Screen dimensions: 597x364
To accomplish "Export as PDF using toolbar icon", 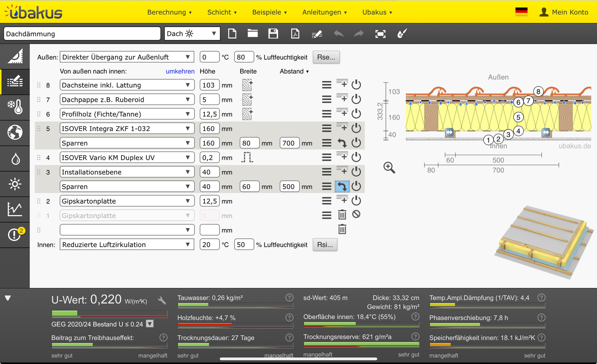I will coord(295,34).
